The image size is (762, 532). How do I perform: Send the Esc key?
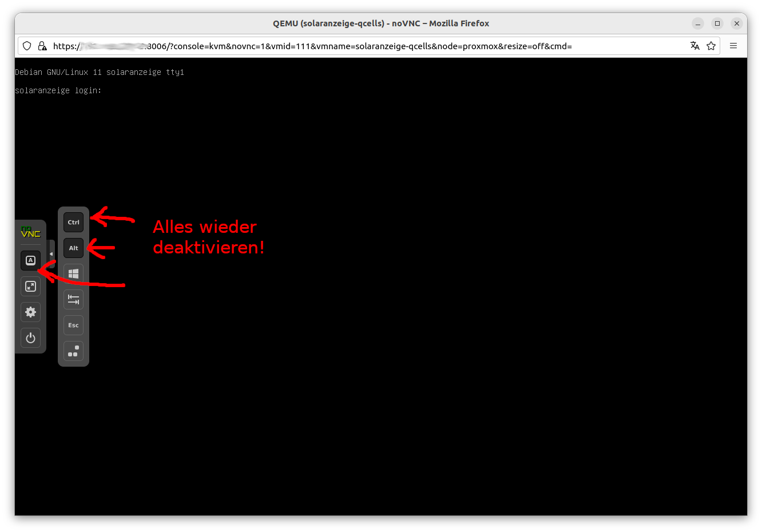tap(73, 325)
